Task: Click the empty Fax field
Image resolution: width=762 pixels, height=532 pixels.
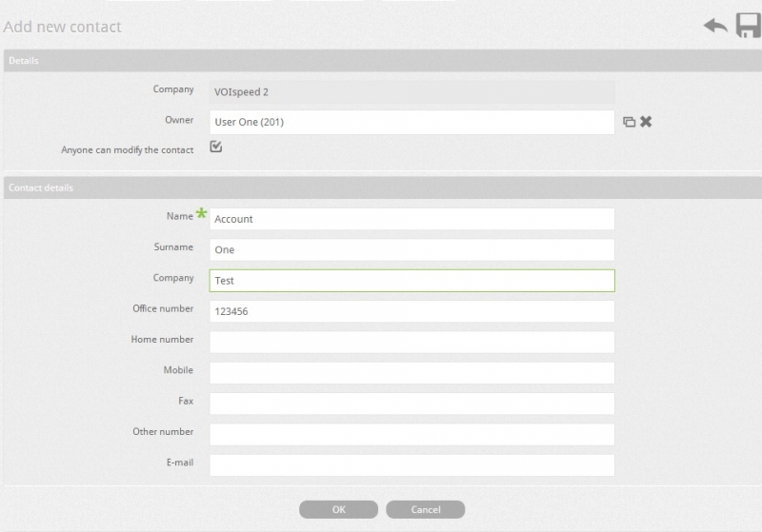Action: [x=412, y=404]
